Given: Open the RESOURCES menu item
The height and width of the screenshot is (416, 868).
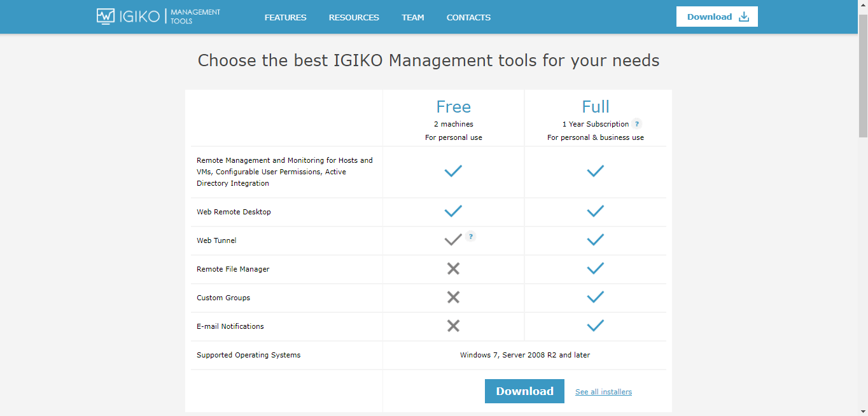Looking at the screenshot, I should (x=354, y=17).
